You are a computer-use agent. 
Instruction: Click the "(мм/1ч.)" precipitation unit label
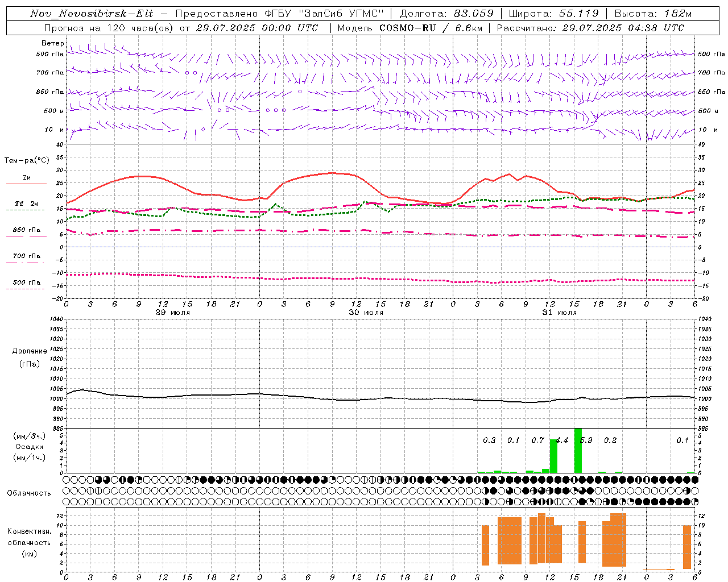[x=29, y=458]
